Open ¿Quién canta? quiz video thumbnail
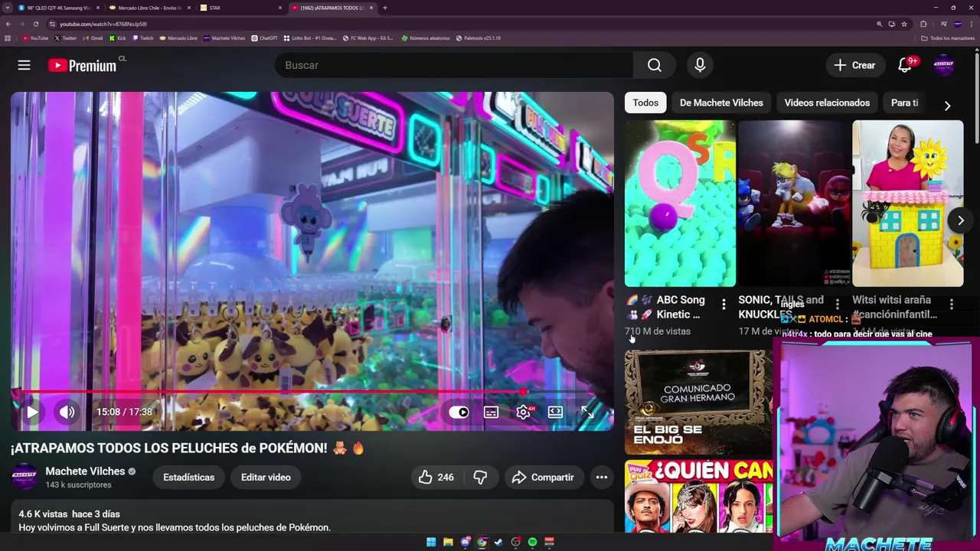 698,496
